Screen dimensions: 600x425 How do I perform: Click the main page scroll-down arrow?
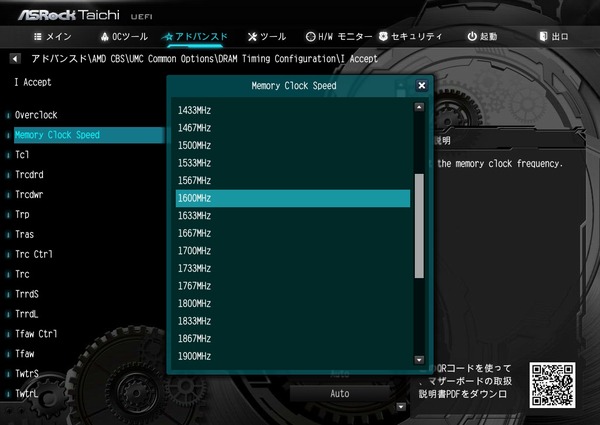[401, 407]
